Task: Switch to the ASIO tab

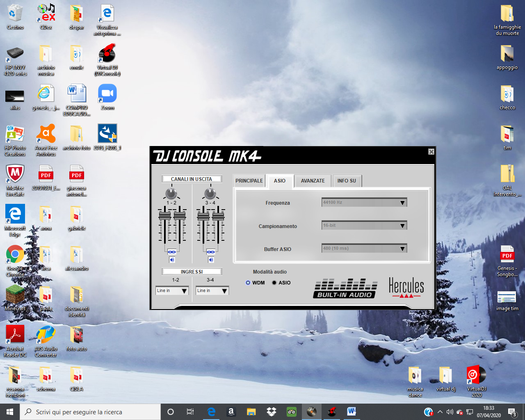Action: coord(280,181)
